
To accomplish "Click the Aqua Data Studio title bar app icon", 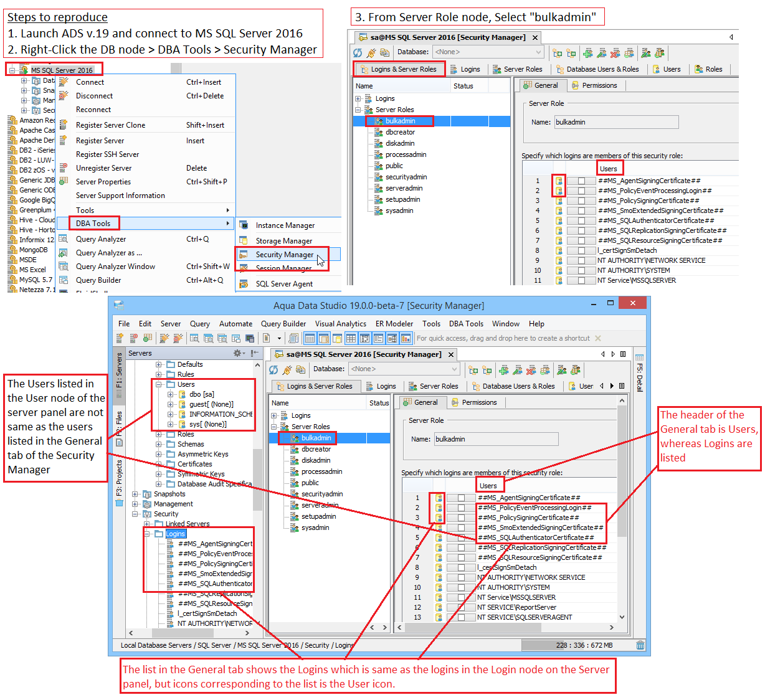I will [119, 305].
